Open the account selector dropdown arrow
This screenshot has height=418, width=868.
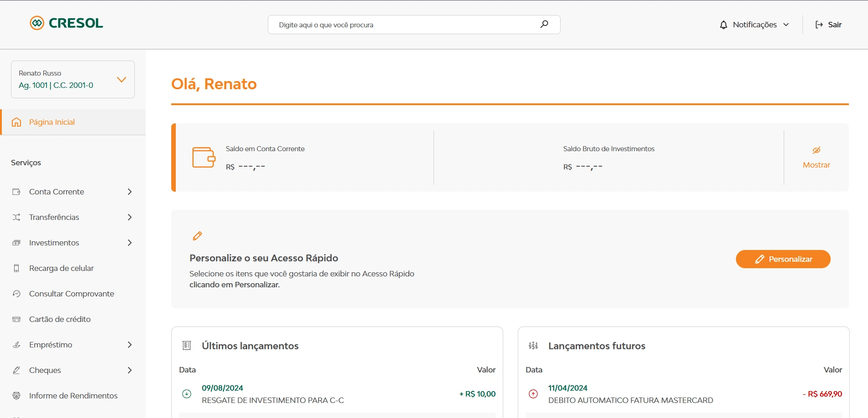pos(122,80)
